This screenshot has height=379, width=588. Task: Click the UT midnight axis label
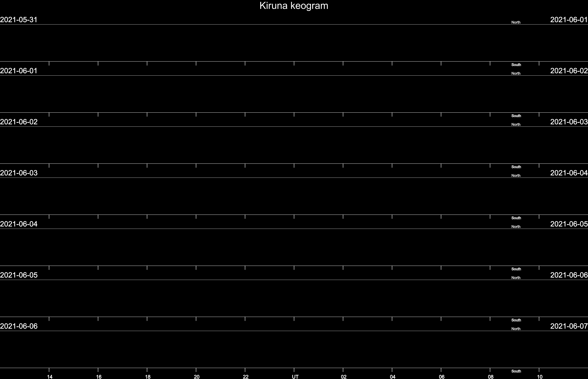(x=295, y=377)
